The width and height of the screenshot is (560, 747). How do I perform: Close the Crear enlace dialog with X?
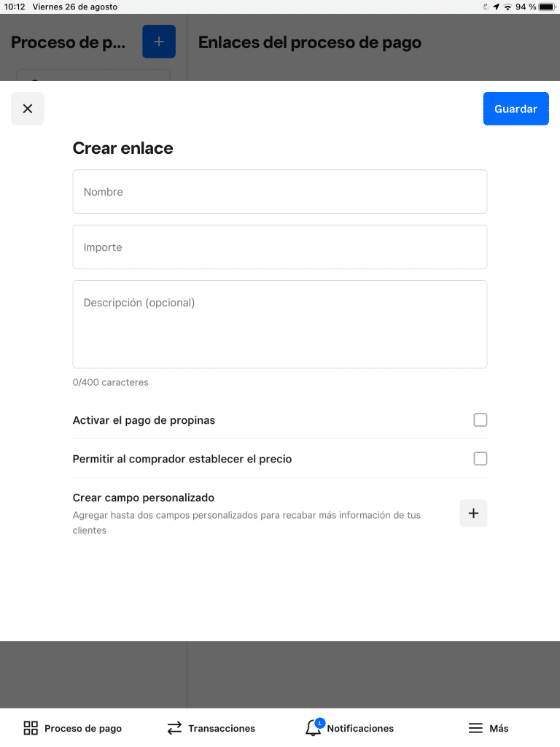(x=28, y=109)
